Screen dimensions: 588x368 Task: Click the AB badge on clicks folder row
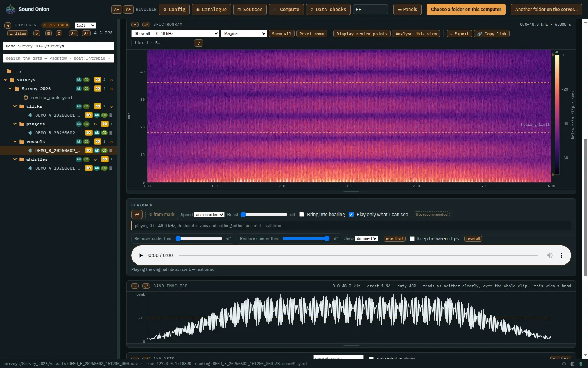pyautogui.click(x=79, y=106)
